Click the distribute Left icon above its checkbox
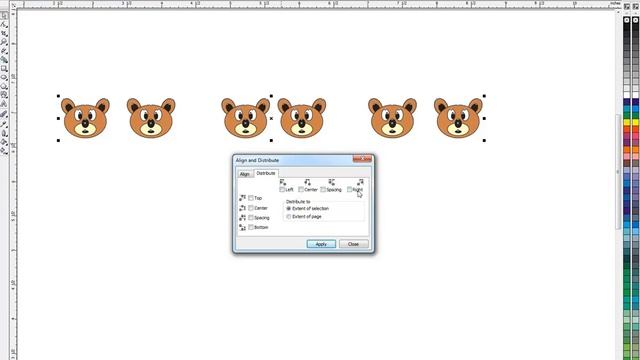 [x=283, y=182]
